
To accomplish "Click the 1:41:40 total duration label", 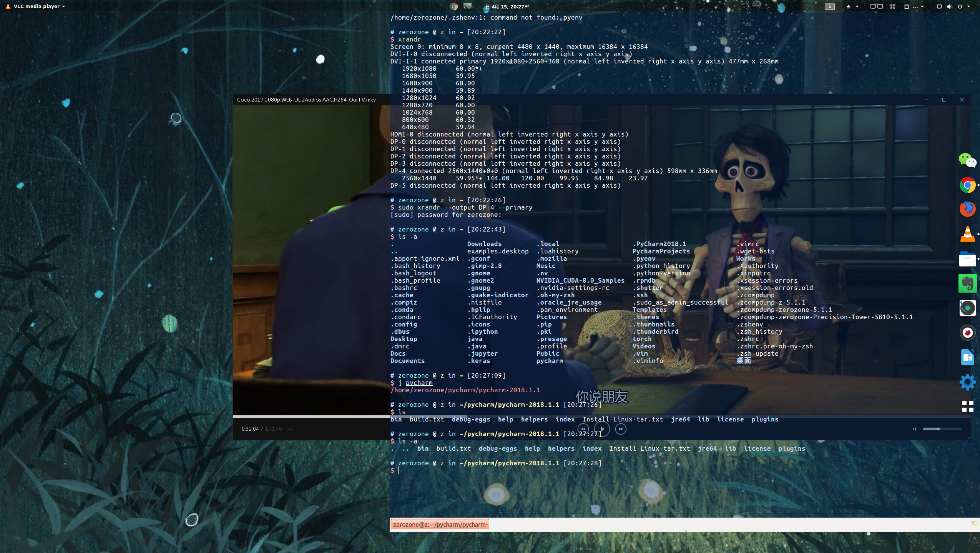I will pos(273,429).
